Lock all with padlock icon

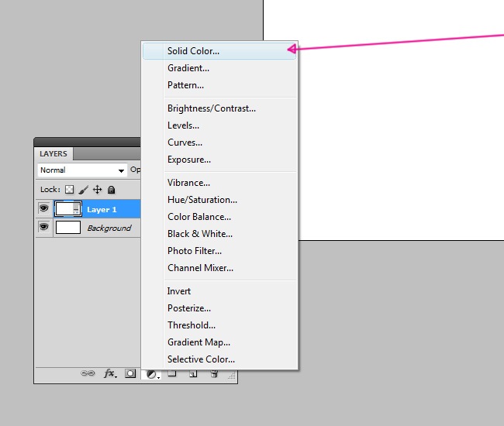111,190
